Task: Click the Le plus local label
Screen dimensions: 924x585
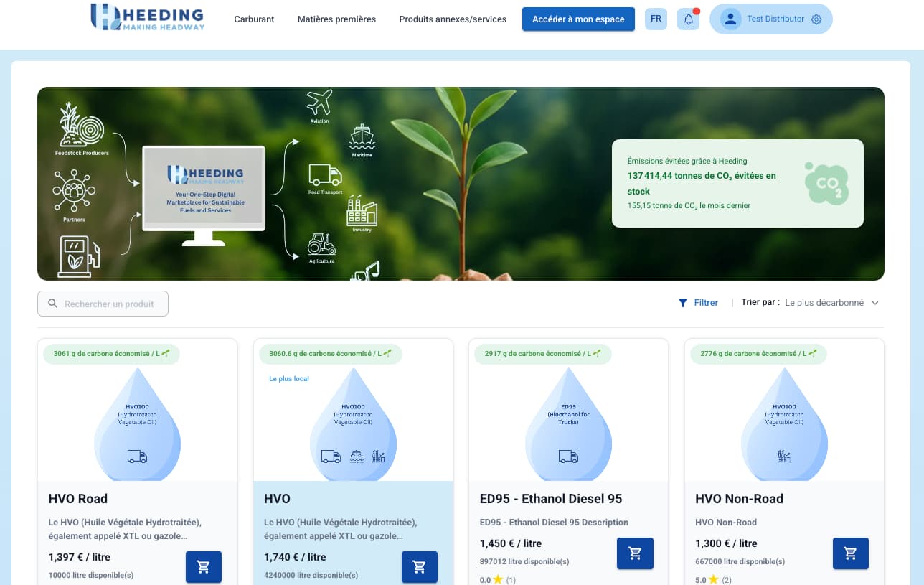Action: click(289, 378)
